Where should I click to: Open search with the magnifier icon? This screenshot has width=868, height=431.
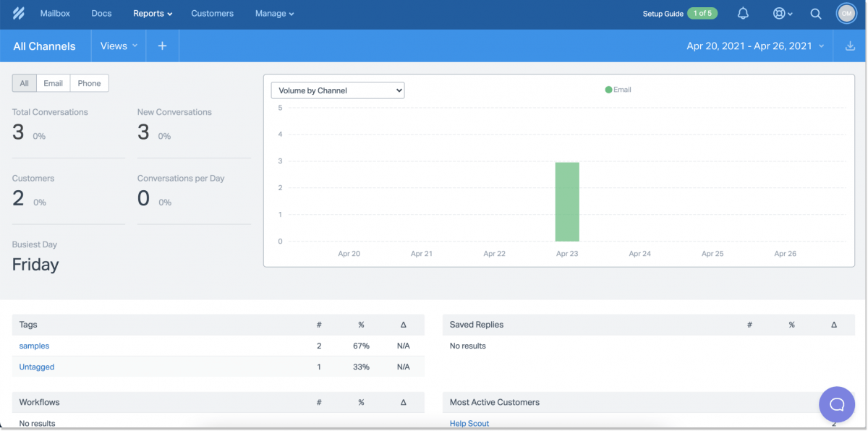(816, 13)
